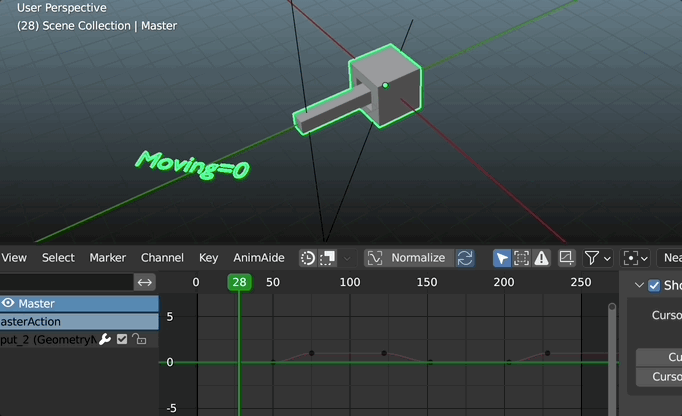Click the cube's green origin point

(x=385, y=86)
